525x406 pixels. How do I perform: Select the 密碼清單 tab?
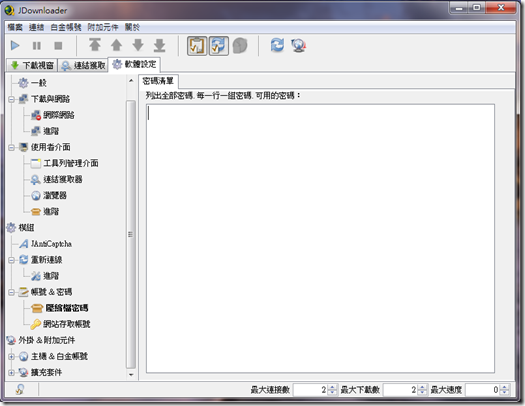158,81
